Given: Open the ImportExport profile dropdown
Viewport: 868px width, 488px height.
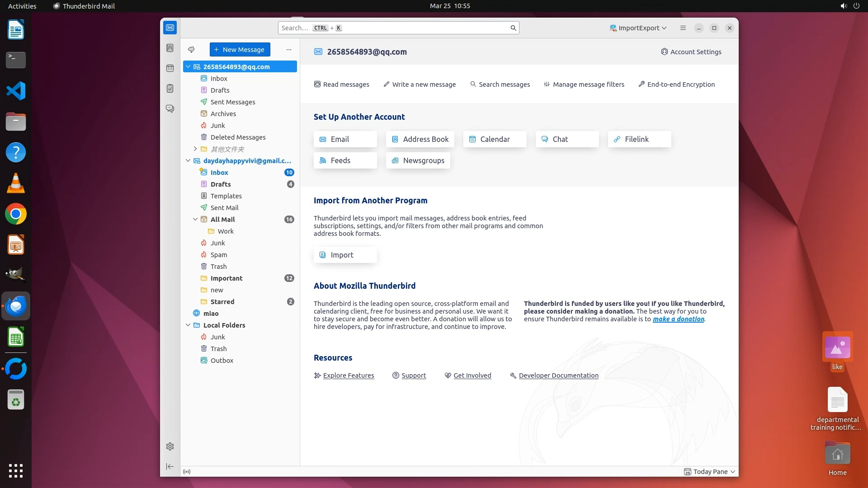Looking at the screenshot, I should click(638, 28).
